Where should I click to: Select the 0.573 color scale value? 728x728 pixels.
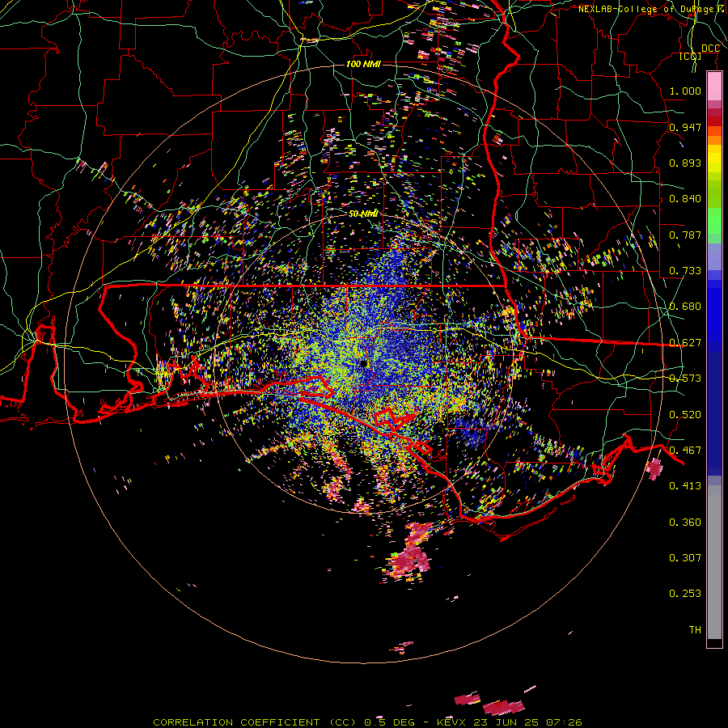click(x=685, y=378)
